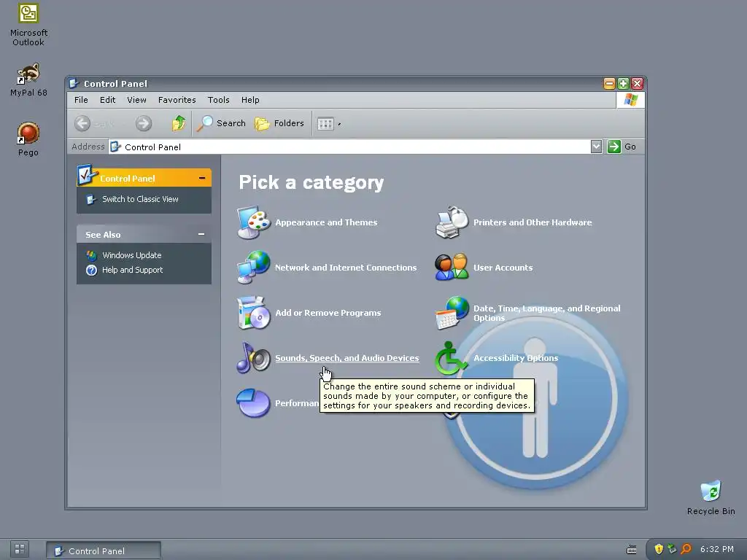Collapse the Control Panel side section
This screenshot has width=747, height=560.
(x=202, y=178)
